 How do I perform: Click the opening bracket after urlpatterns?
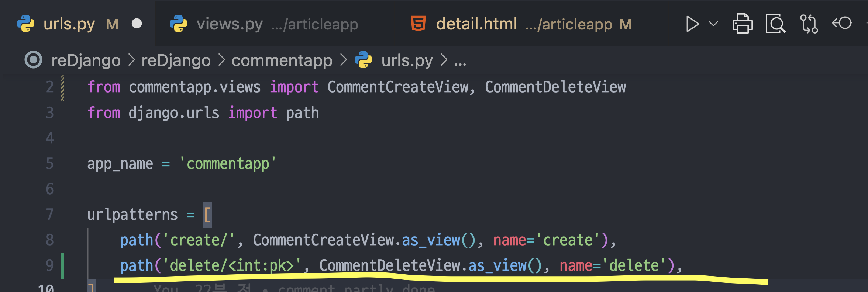[207, 215]
